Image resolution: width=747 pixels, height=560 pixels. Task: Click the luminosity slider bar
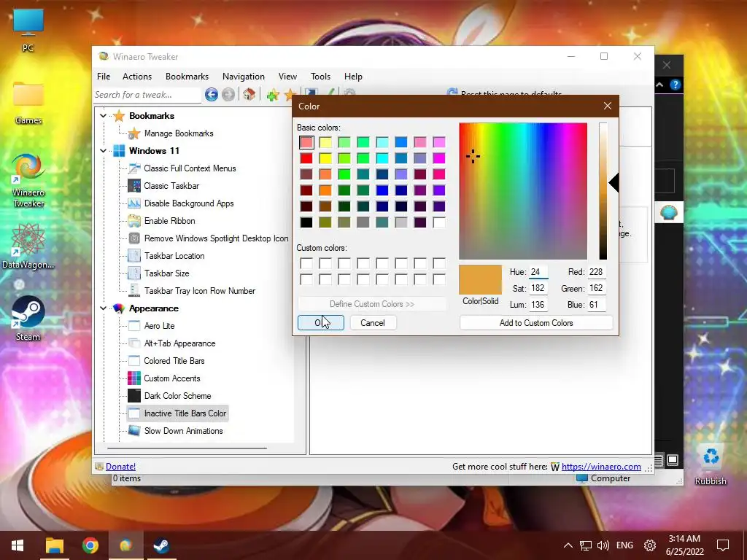[x=603, y=191]
